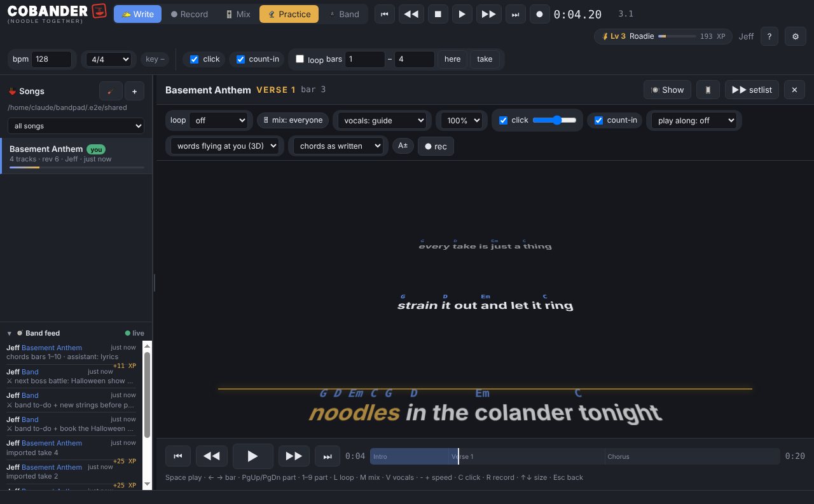Open the 100% speed dropdown

click(x=461, y=120)
